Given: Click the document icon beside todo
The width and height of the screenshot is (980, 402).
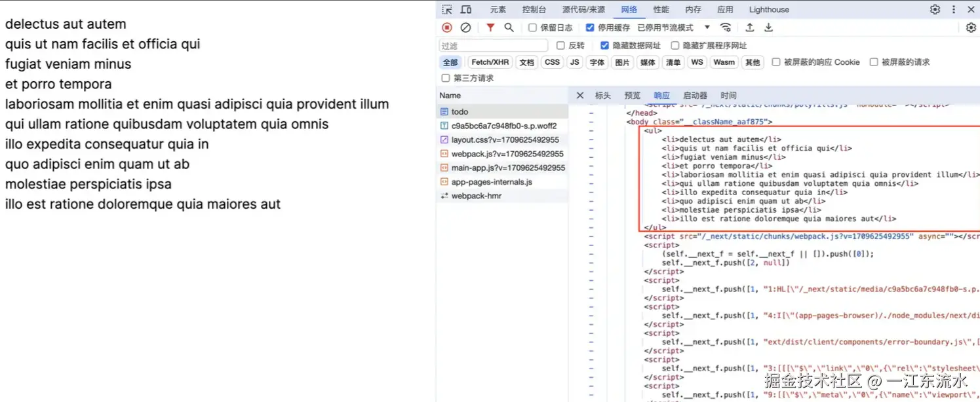Looking at the screenshot, I should (x=444, y=112).
